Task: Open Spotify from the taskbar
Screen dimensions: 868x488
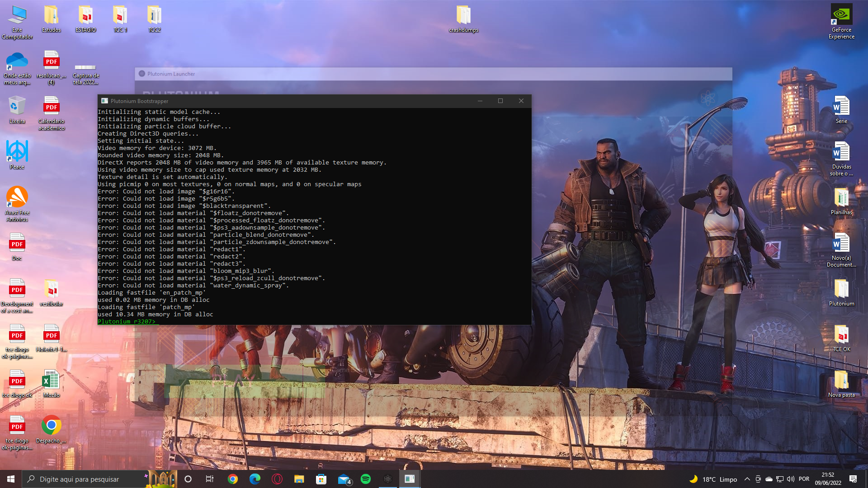Action: [366, 479]
